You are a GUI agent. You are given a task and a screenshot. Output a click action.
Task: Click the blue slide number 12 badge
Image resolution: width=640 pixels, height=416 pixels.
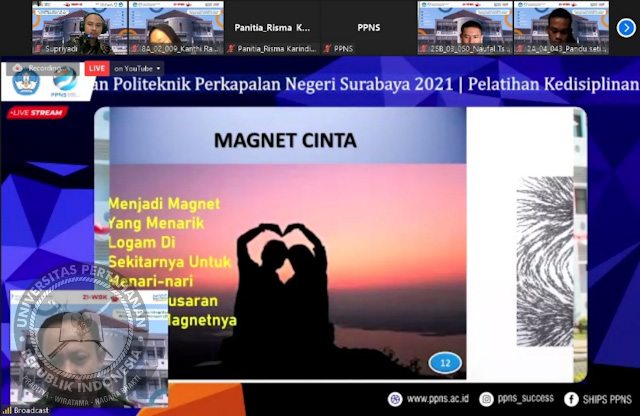(x=445, y=363)
